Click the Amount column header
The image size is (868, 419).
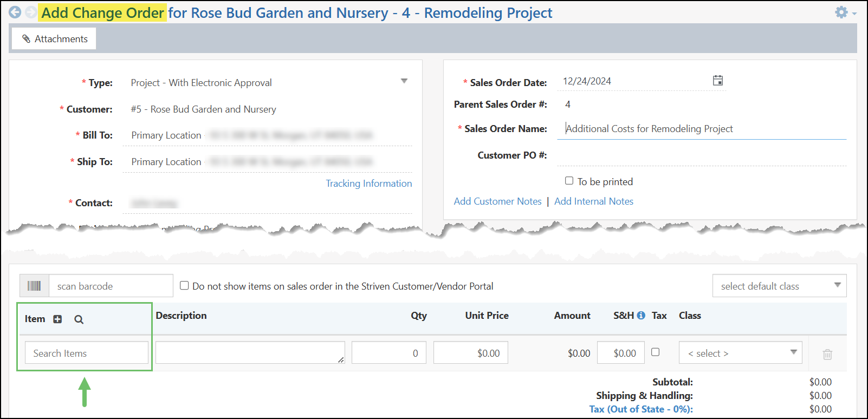(572, 316)
